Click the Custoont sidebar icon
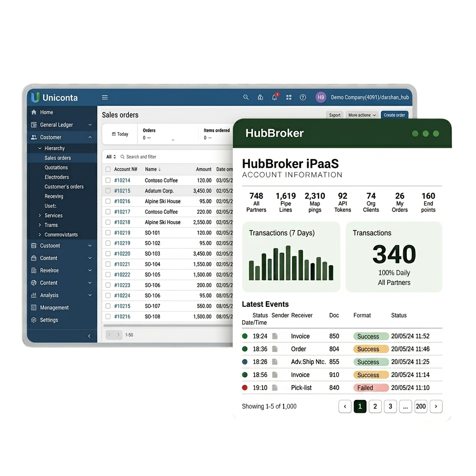Image resolution: width=476 pixels, height=476 pixels. tap(33, 245)
